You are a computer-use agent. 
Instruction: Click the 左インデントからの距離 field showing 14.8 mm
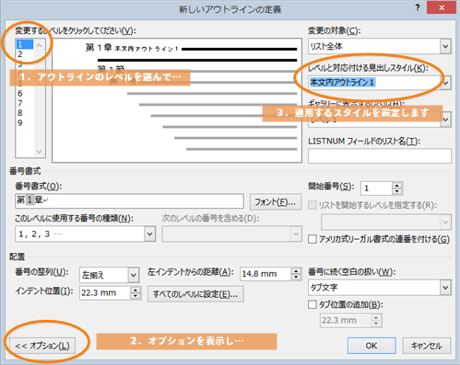(x=265, y=274)
